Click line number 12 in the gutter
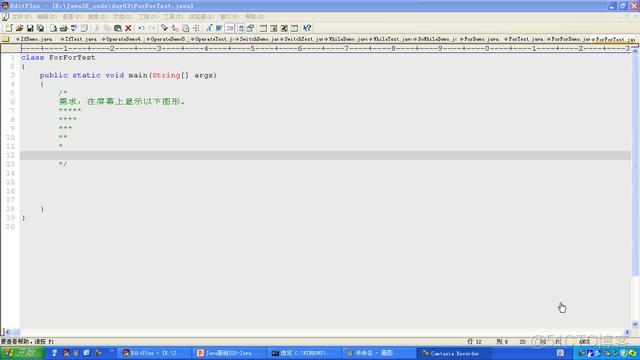This screenshot has height=360, width=640. click(10, 155)
